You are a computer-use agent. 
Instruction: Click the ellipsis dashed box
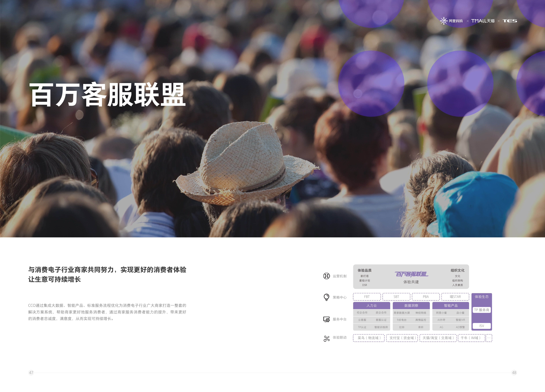[x=489, y=338]
